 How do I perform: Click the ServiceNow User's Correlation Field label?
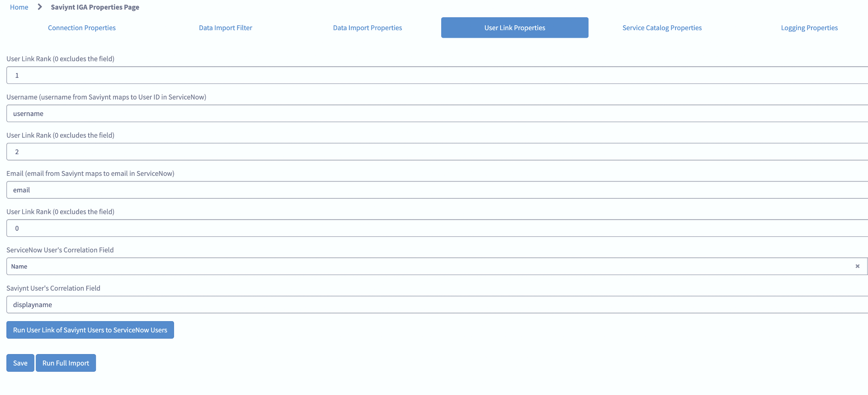tap(60, 250)
